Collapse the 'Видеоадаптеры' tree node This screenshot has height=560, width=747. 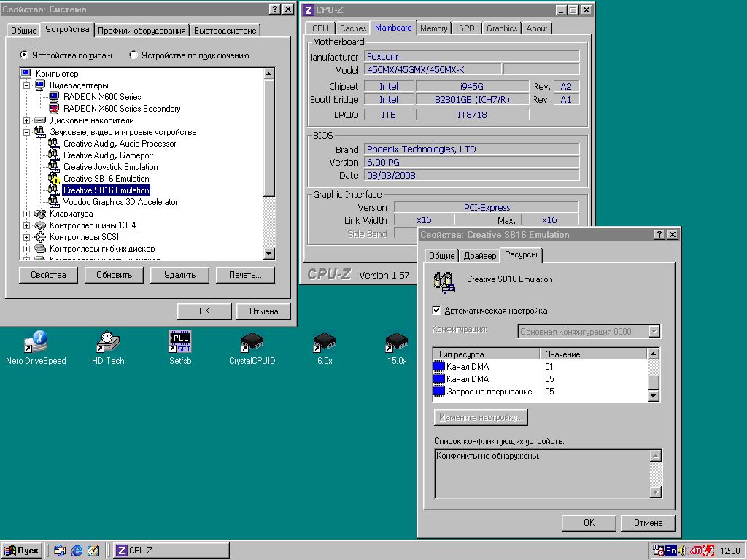coord(27,85)
